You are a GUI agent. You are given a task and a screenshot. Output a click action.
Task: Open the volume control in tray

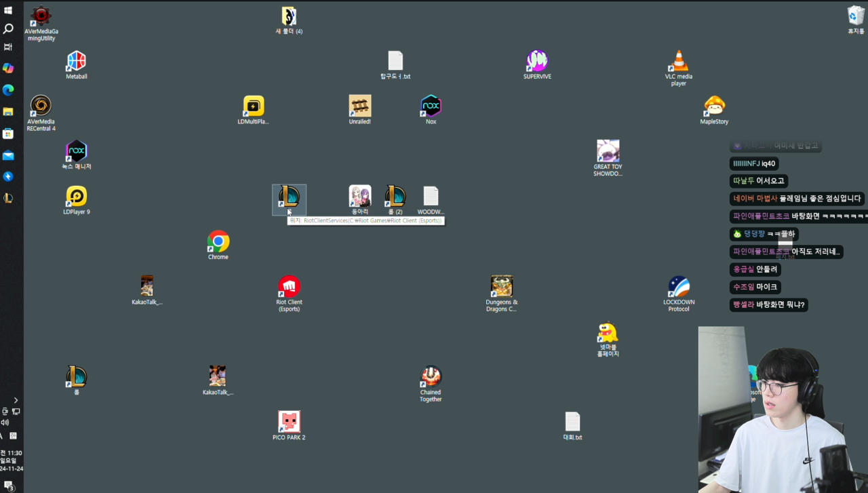pos(5,422)
